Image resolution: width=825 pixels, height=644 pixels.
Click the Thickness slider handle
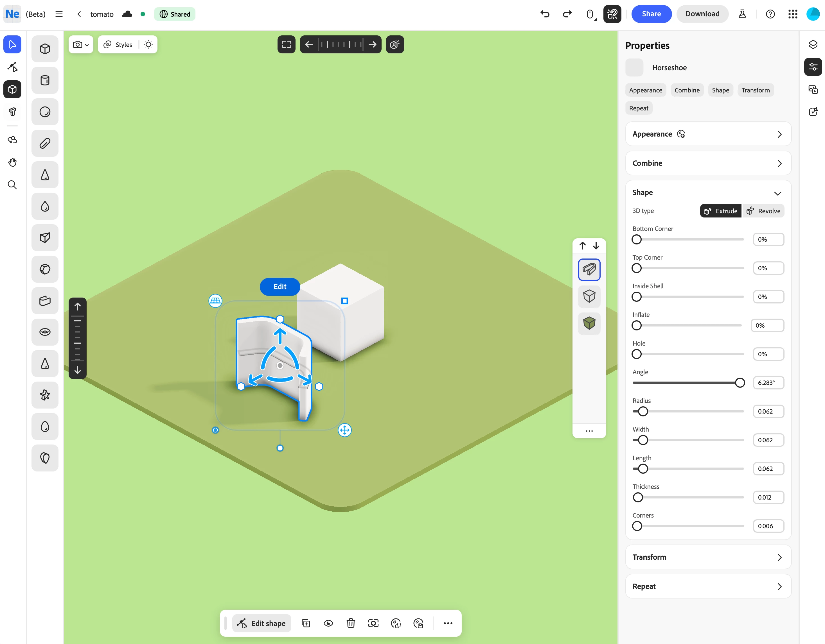tap(638, 498)
